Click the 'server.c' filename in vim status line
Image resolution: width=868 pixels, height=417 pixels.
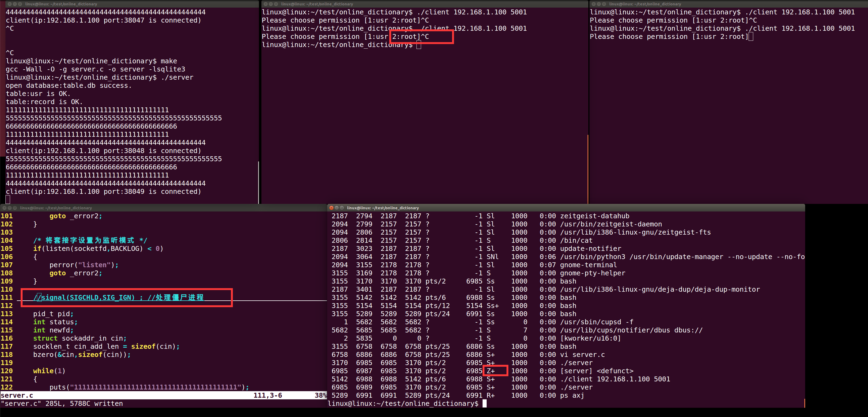coord(17,396)
